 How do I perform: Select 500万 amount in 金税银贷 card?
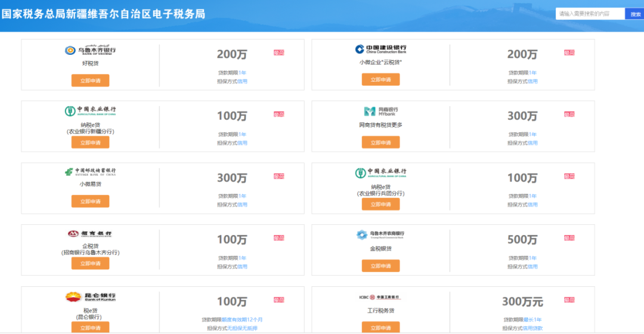522,240
